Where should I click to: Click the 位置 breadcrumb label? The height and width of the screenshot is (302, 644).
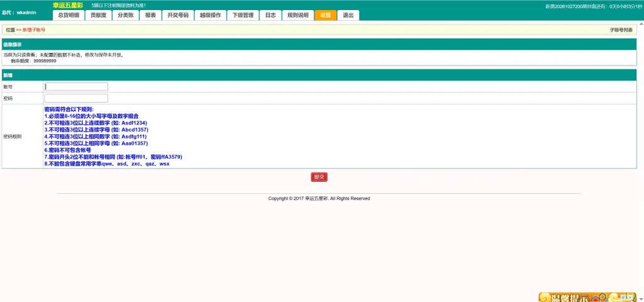10,30
